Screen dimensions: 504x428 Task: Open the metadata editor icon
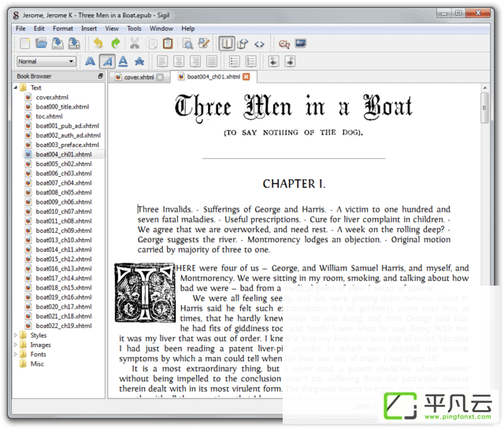point(204,43)
